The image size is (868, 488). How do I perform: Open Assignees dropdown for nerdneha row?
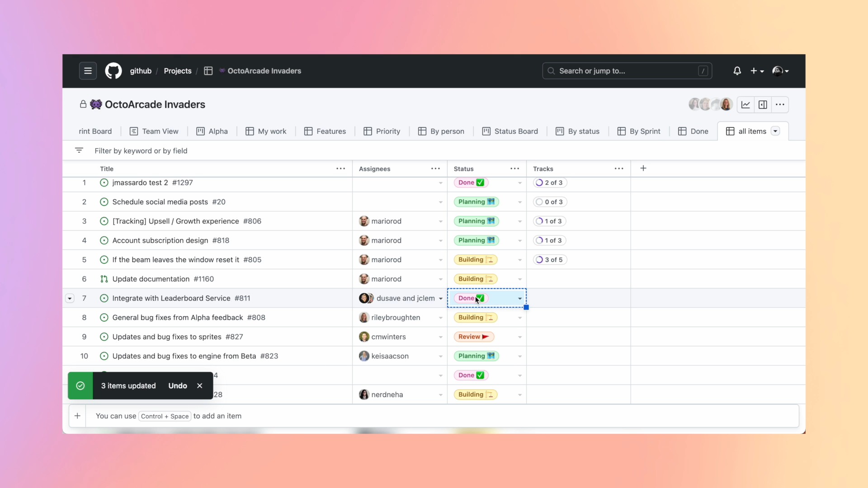pos(440,395)
